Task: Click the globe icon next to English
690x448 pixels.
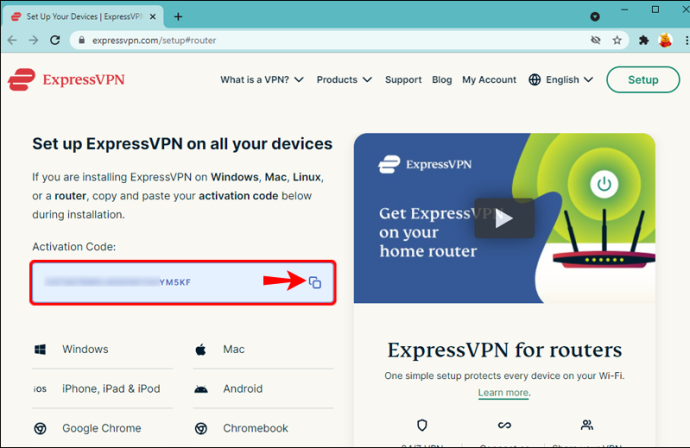Action: [535, 80]
